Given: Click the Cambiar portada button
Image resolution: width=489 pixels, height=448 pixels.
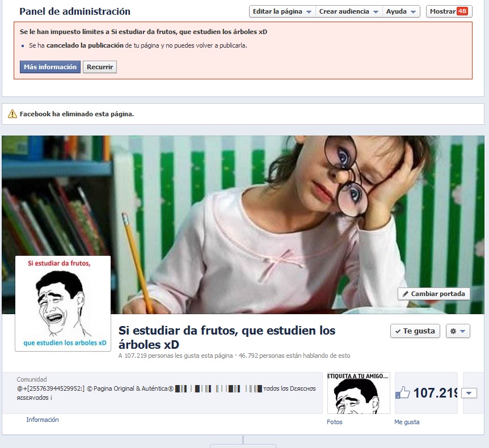Looking at the screenshot, I should coord(434,294).
